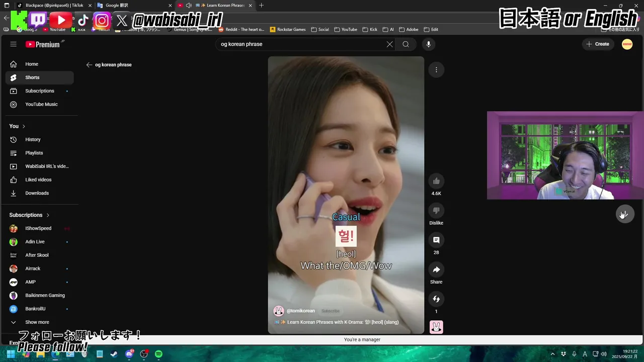Open watch History
Screen dimensions: 644x362
coord(39,140)
